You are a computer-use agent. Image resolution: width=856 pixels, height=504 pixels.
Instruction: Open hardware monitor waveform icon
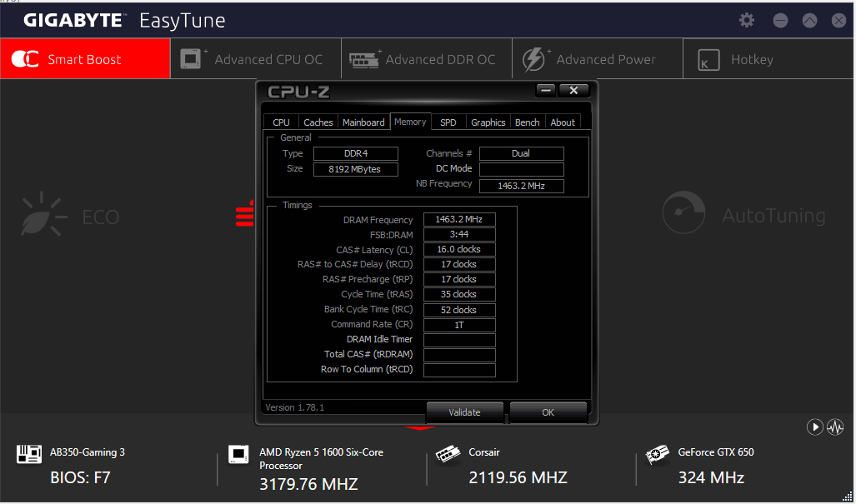coord(835,427)
